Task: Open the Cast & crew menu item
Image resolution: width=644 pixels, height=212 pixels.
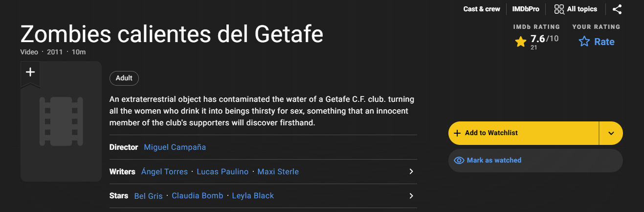Action: pos(482,9)
